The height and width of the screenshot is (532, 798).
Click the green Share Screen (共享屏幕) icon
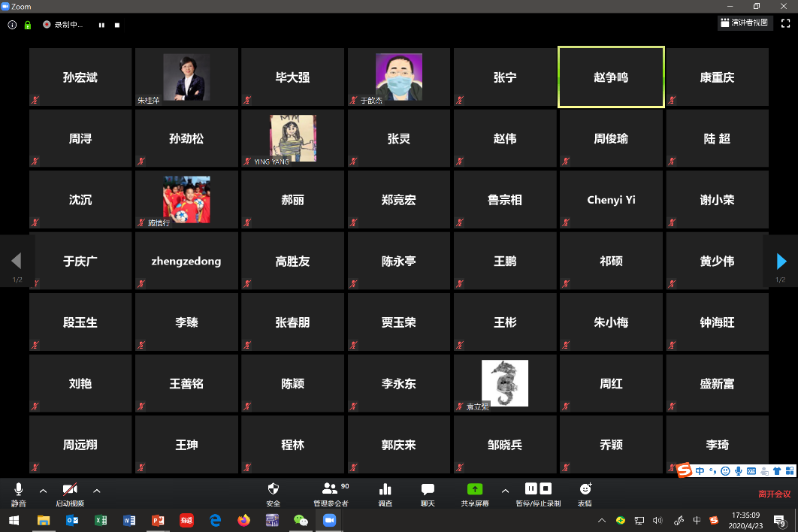click(x=474, y=489)
